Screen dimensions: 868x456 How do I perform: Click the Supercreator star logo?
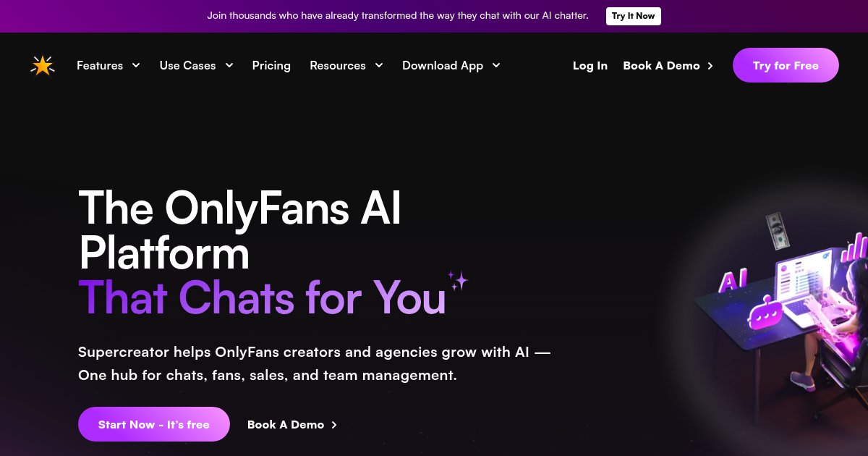click(43, 66)
